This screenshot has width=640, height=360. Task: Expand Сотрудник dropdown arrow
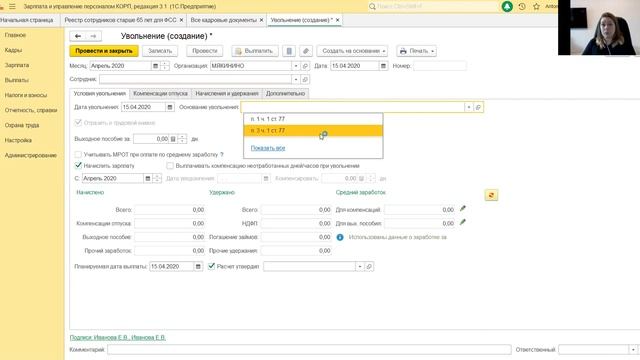(296, 79)
